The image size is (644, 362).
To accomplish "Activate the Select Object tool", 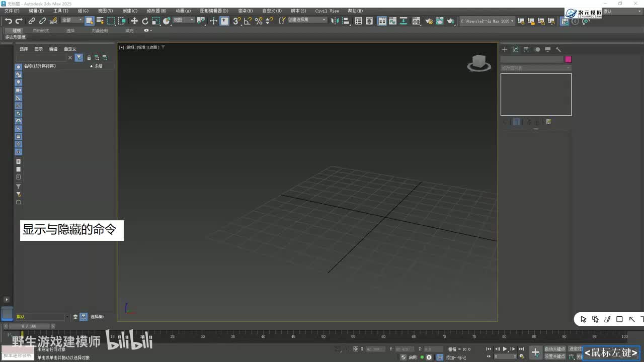I will point(90,21).
